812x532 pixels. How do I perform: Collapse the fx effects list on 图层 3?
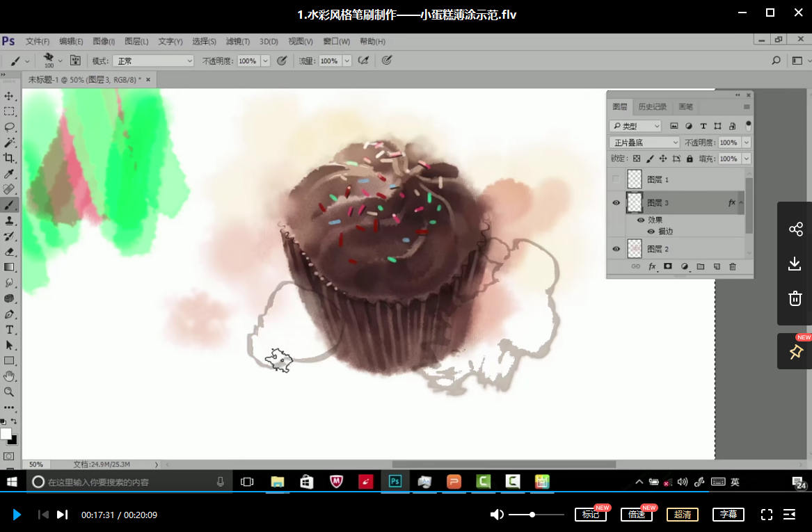(741, 203)
